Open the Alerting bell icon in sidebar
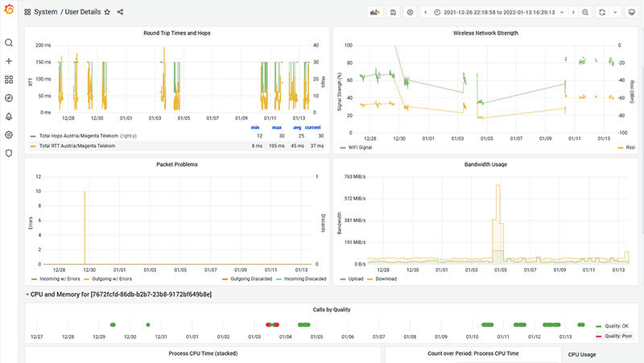 tap(9, 117)
